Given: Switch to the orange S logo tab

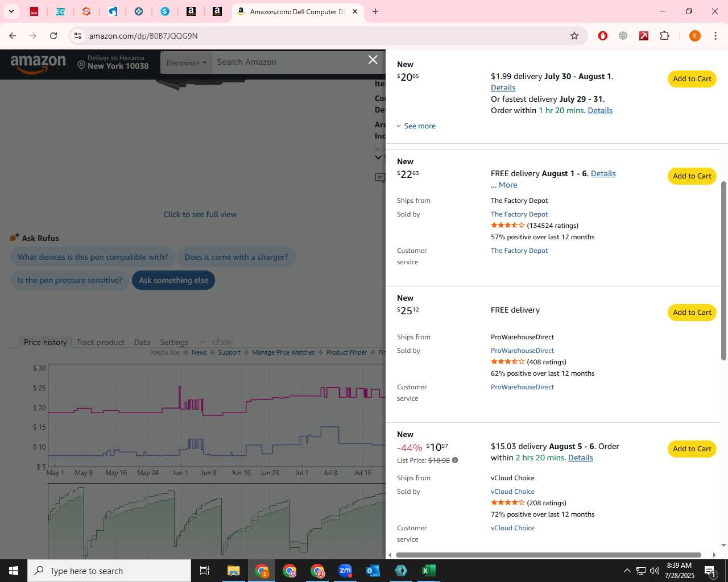Looking at the screenshot, I should click(x=86, y=11).
